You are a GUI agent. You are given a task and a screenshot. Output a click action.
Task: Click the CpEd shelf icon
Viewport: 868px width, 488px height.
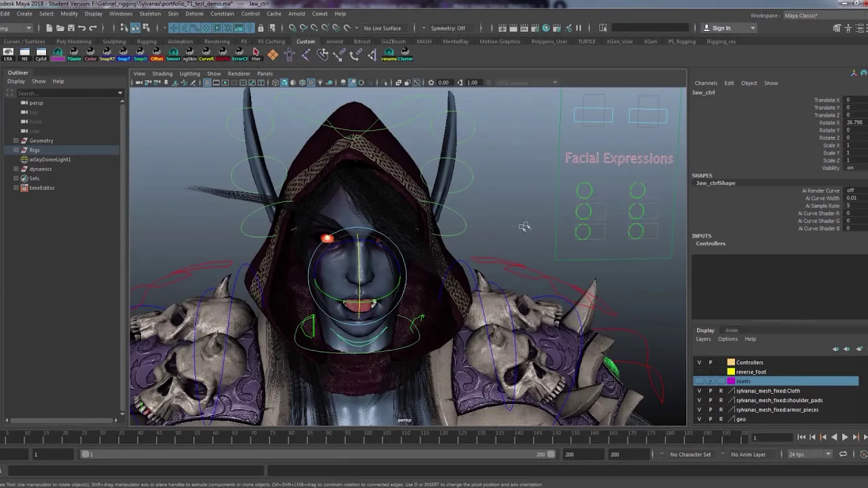41,54
